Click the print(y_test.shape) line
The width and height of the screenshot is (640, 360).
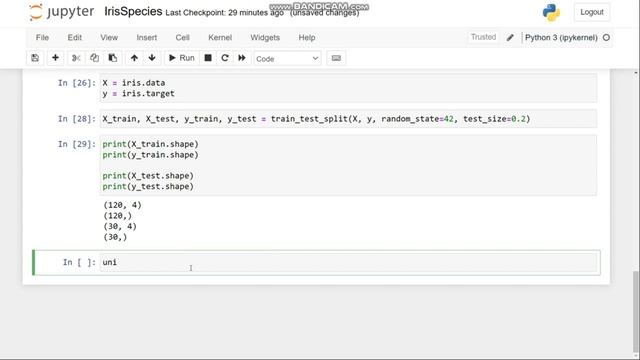pos(148,187)
